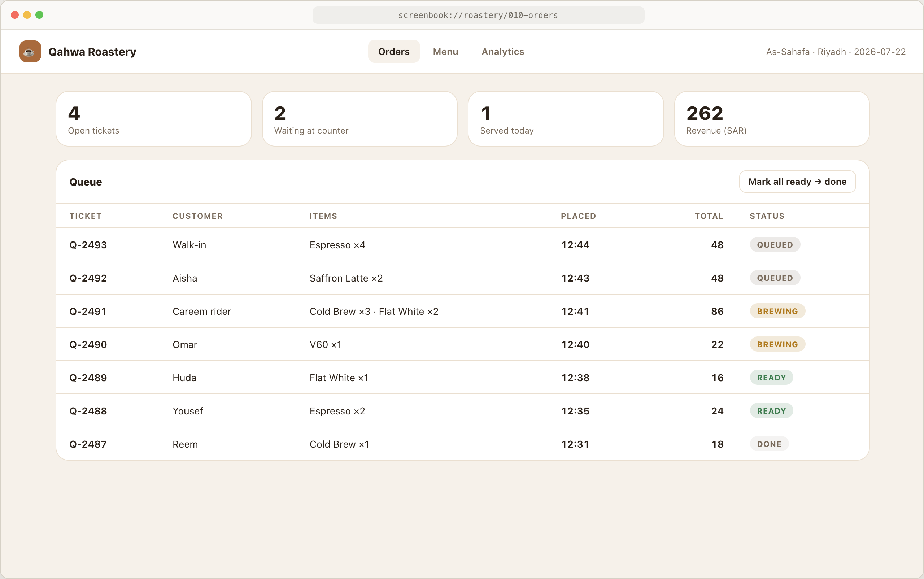Select the Waiting at counter card

359,119
